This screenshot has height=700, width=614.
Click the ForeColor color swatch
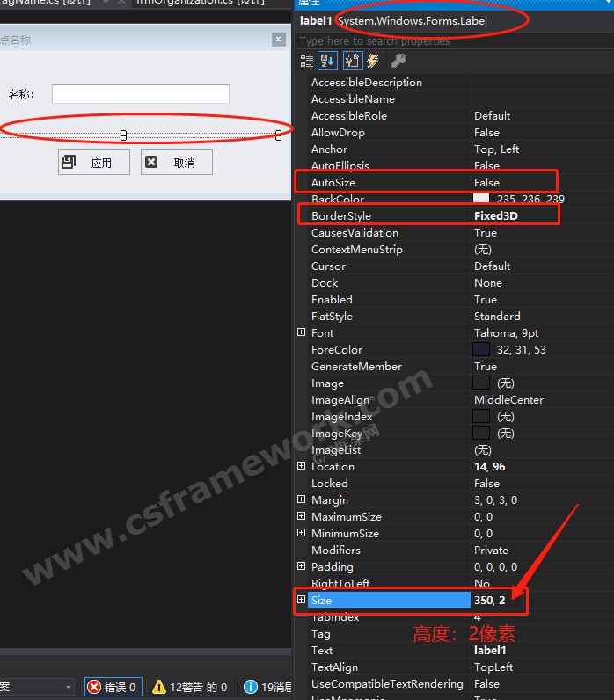click(481, 350)
